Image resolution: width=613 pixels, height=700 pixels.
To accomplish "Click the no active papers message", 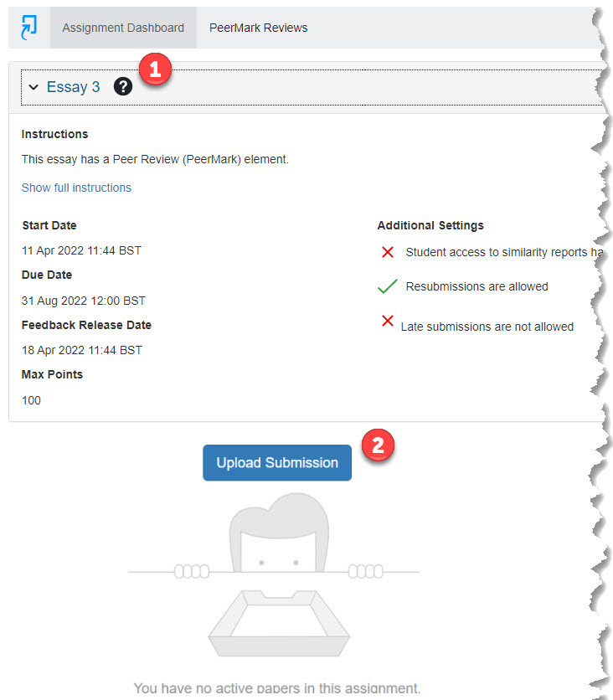I will [x=276, y=688].
